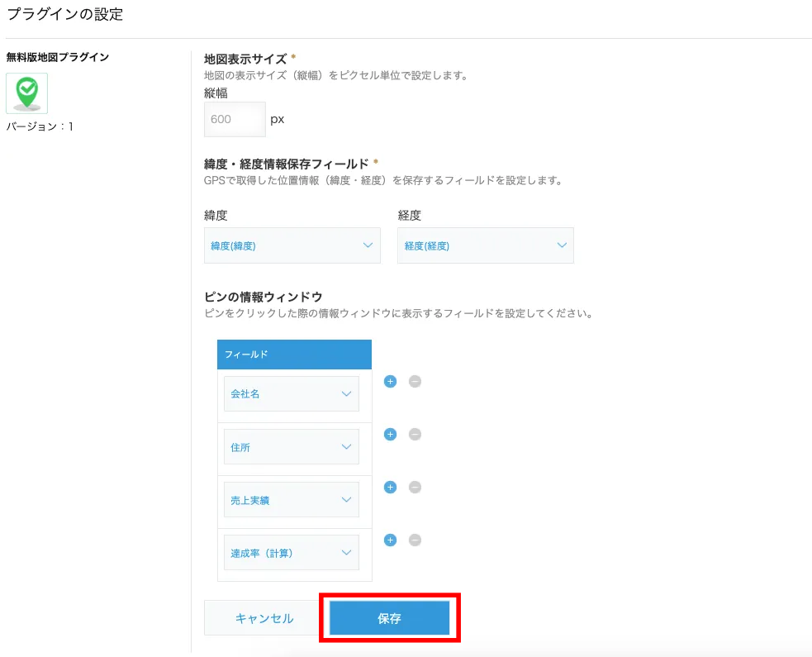Add a row after 達成率（計算） field
The width and height of the screenshot is (812, 657).
tap(391, 540)
